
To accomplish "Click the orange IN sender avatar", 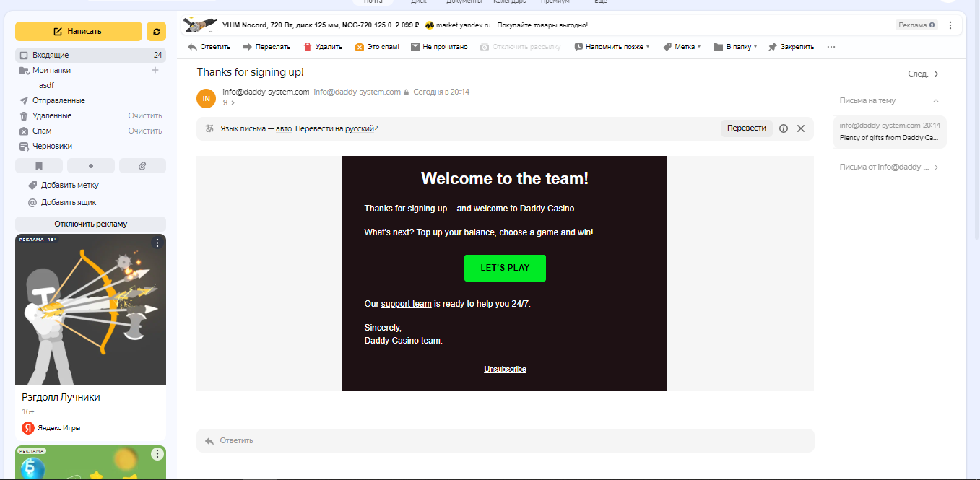I will [x=207, y=98].
